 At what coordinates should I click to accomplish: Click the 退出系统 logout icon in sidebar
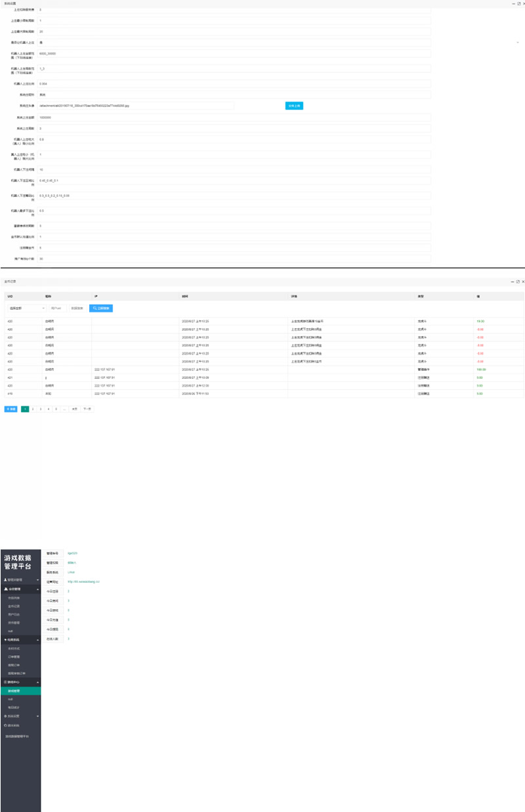(x=5, y=725)
